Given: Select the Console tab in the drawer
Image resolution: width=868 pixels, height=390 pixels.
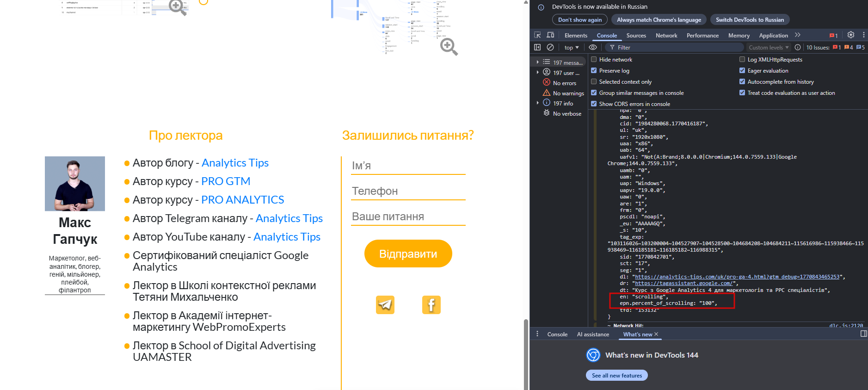Looking at the screenshot, I should click(557, 334).
